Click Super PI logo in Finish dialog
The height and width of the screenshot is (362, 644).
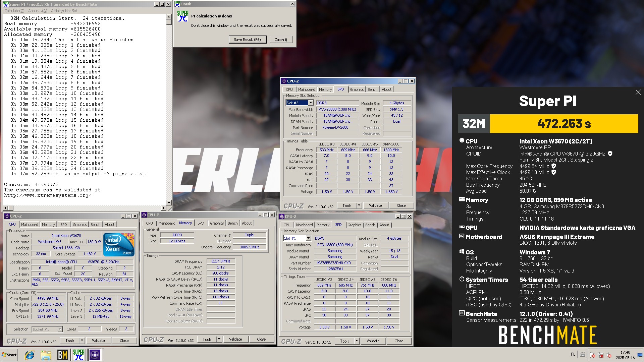(x=182, y=16)
